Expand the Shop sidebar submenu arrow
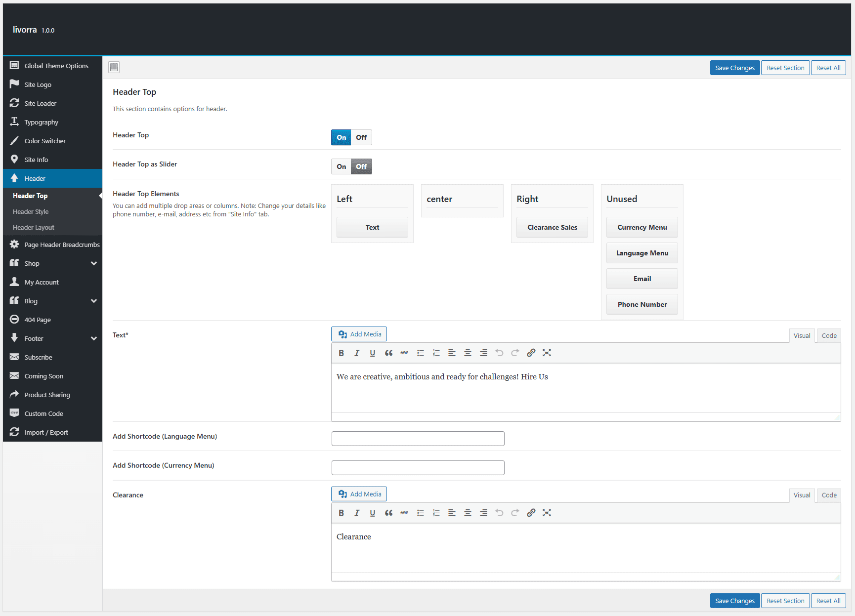 (94, 263)
